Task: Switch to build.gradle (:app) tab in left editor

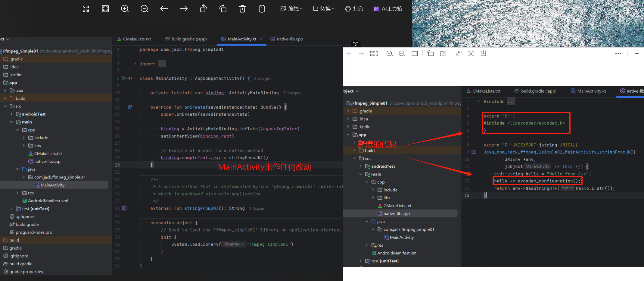Action: tap(186, 39)
